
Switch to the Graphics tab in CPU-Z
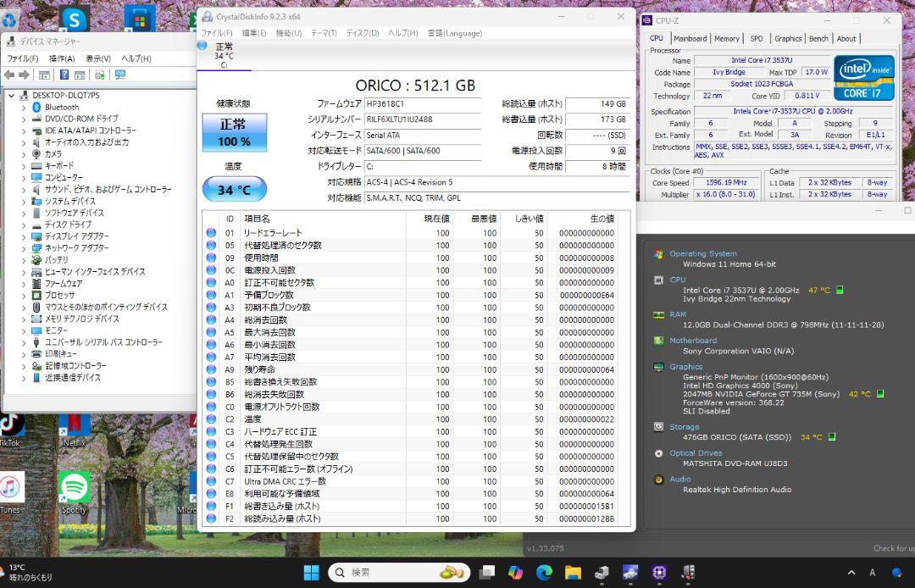[788, 38]
